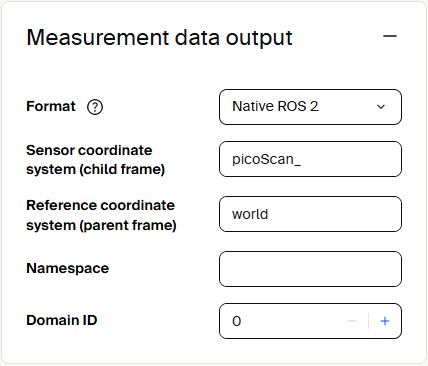Click the Reference coordinate system label
Viewport: 428px width, 366px height.
(x=101, y=215)
